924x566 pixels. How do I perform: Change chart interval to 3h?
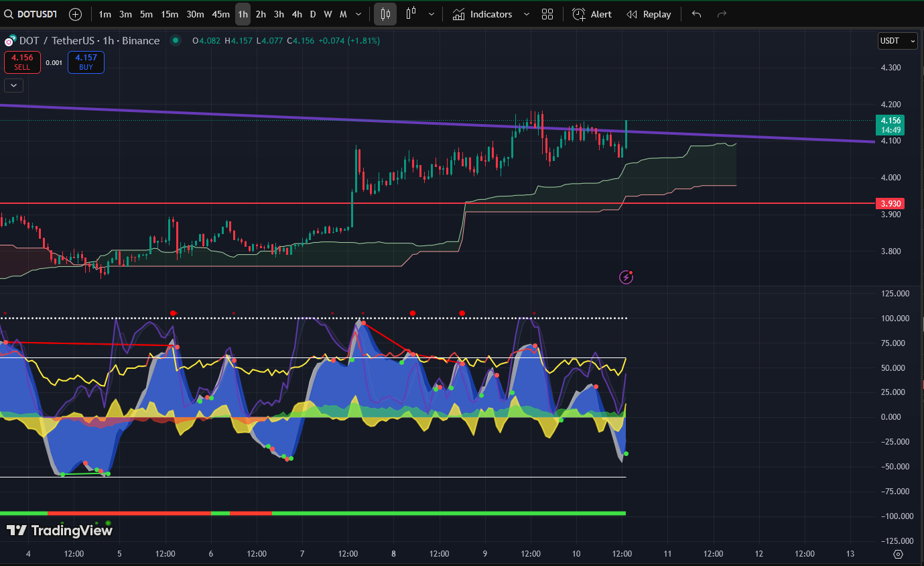click(279, 14)
